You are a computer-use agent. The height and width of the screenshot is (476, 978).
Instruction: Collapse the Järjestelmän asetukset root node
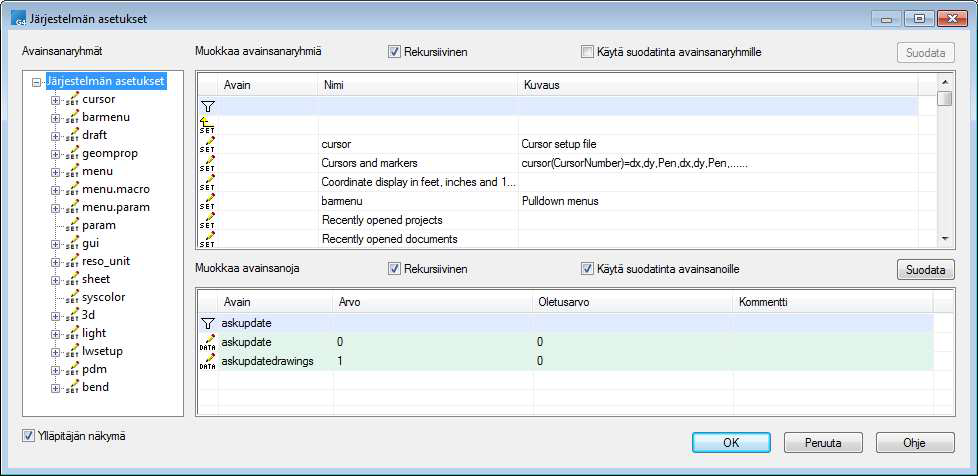tap(37, 82)
